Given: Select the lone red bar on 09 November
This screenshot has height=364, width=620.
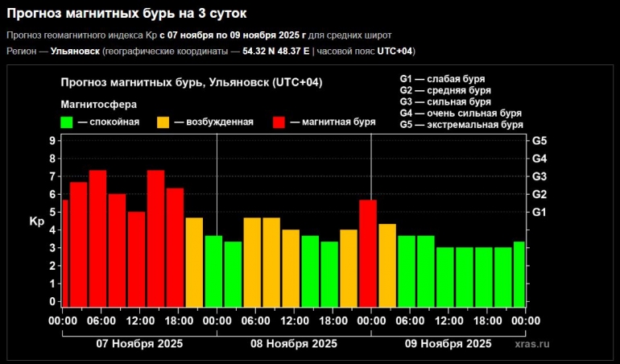Looking at the screenshot, I should tap(368, 253).
